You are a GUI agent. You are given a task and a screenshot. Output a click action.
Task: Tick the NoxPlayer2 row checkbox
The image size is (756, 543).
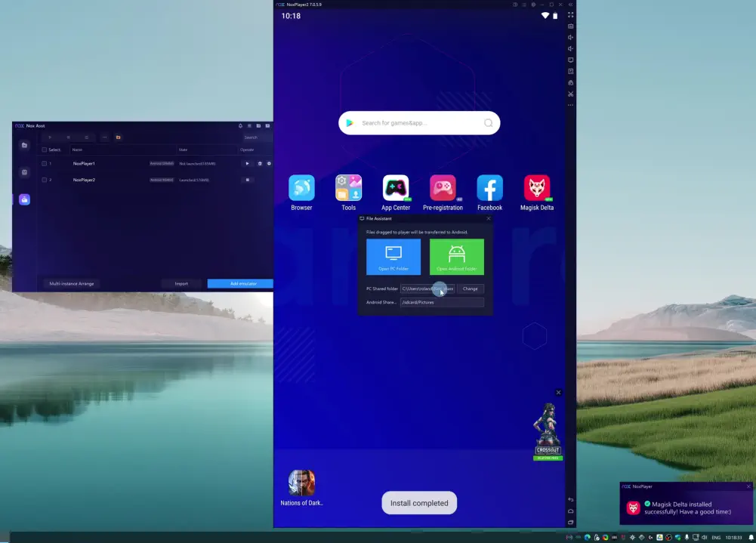pos(45,180)
